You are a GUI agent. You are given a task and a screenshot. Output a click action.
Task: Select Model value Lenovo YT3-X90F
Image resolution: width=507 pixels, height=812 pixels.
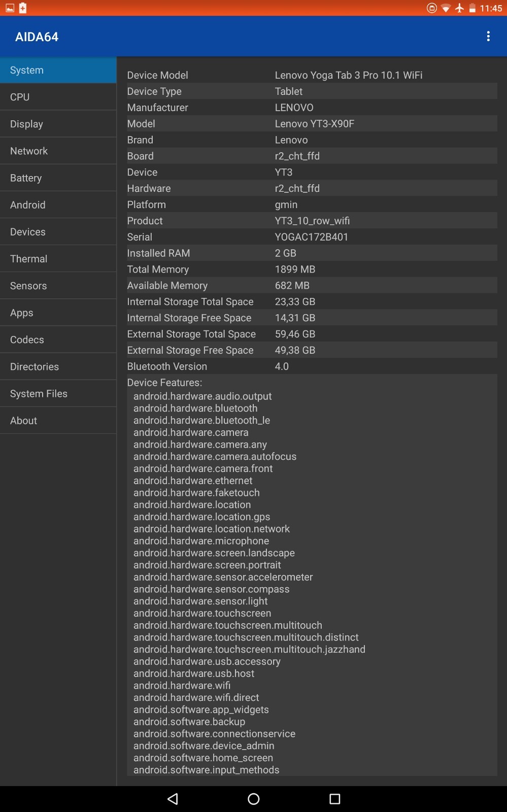315,124
